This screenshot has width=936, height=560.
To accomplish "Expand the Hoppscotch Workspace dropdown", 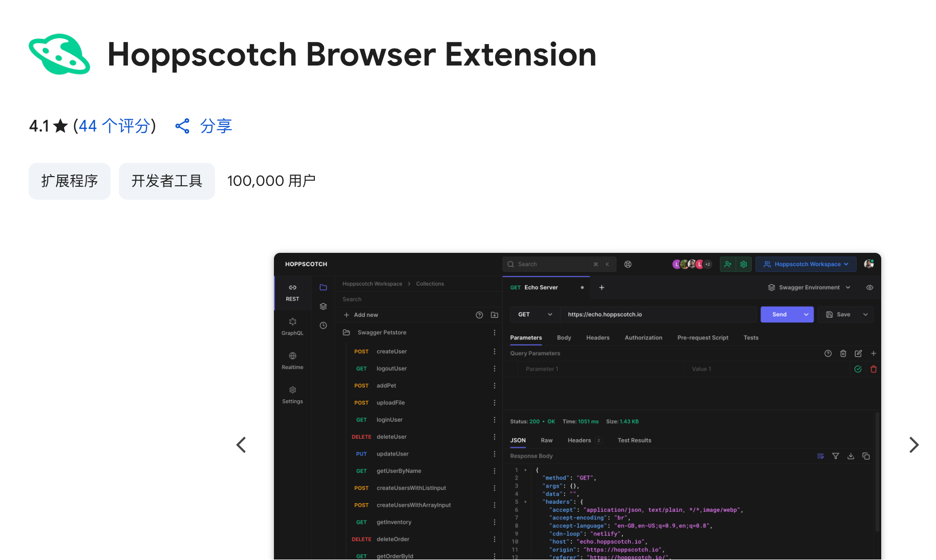I will pyautogui.click(x=806, y=264).
